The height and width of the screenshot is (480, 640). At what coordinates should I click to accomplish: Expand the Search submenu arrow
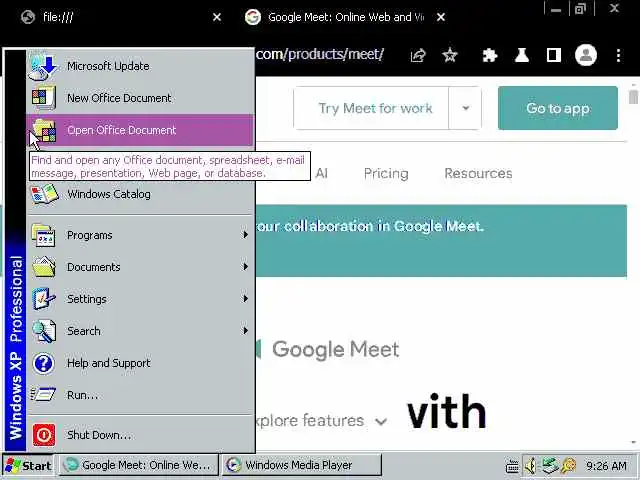coord(245,330)
